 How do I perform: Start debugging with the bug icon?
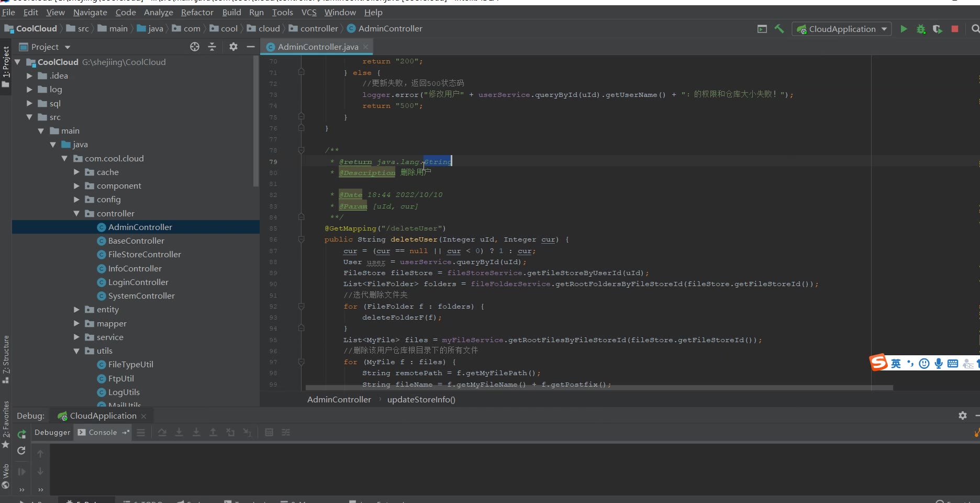point(921,29)
